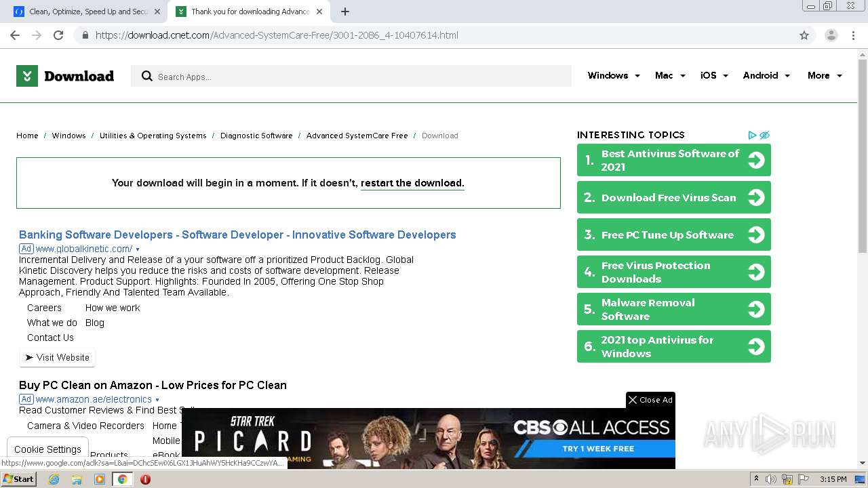Click the search magnifier icon
The height and width of the screenshot is (488, 868).
pyautogui.click(x=146, y=76)
